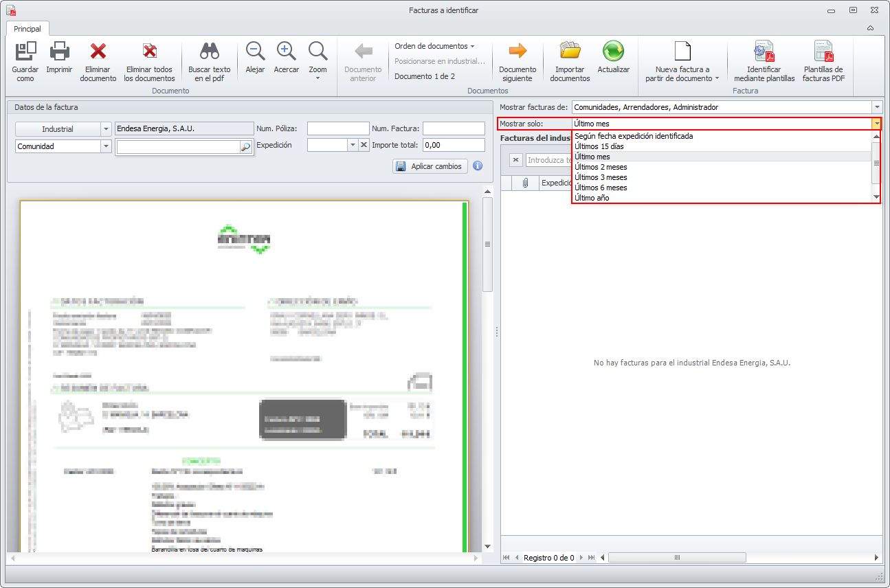
Task: Choose 'Últimos 15 días' from the list
Action: coord(722,146)
